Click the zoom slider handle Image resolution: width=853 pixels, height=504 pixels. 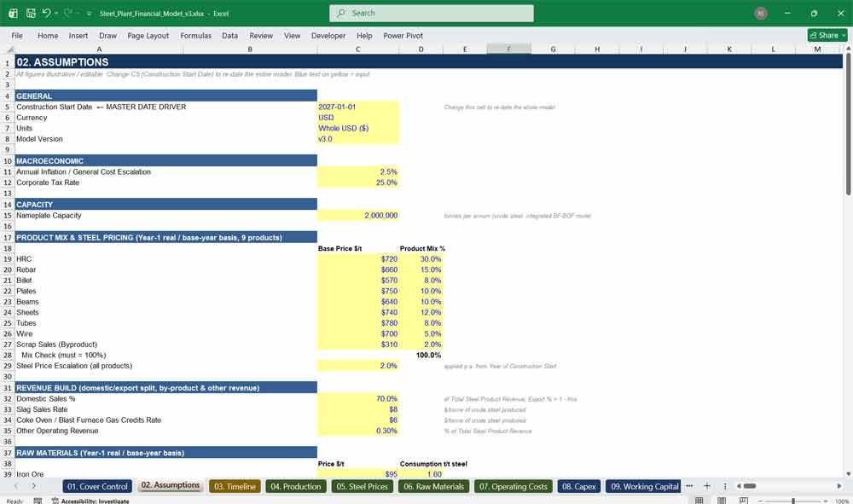793,501
